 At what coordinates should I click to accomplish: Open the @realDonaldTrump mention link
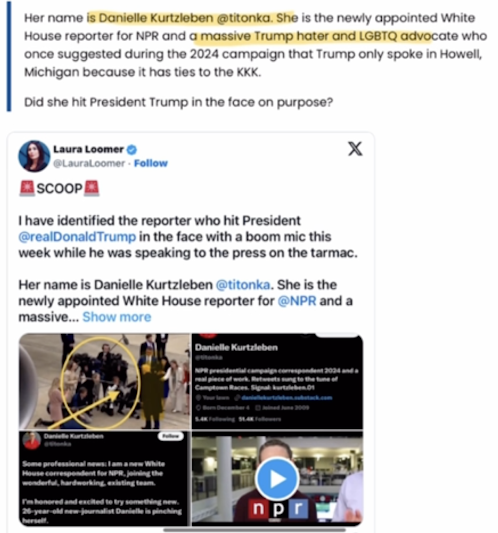77,237
